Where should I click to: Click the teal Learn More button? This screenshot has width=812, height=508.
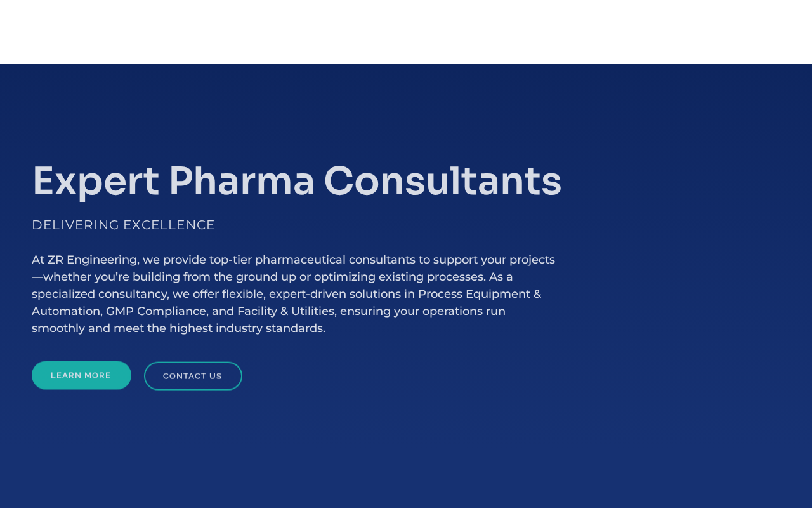point(81,375)
